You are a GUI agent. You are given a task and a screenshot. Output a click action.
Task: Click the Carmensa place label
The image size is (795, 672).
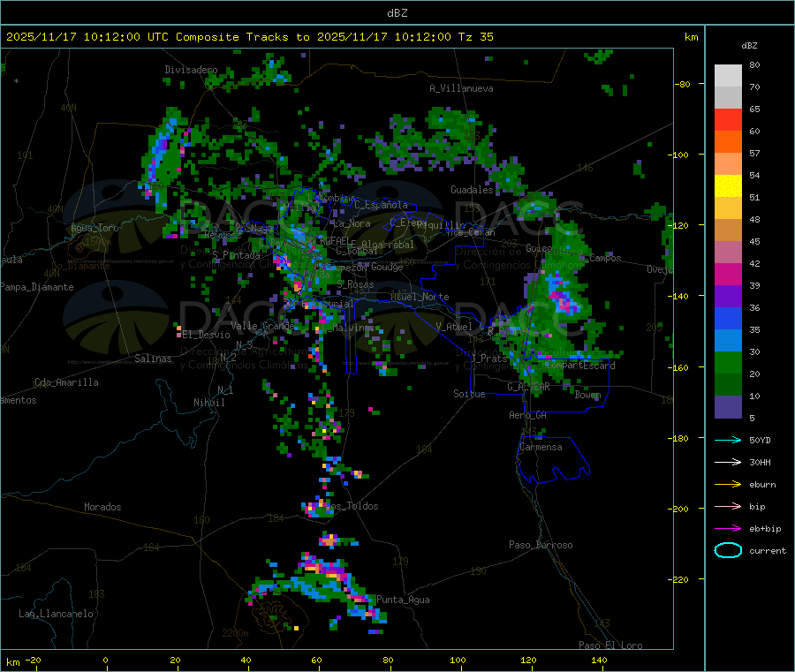[541, 447]
